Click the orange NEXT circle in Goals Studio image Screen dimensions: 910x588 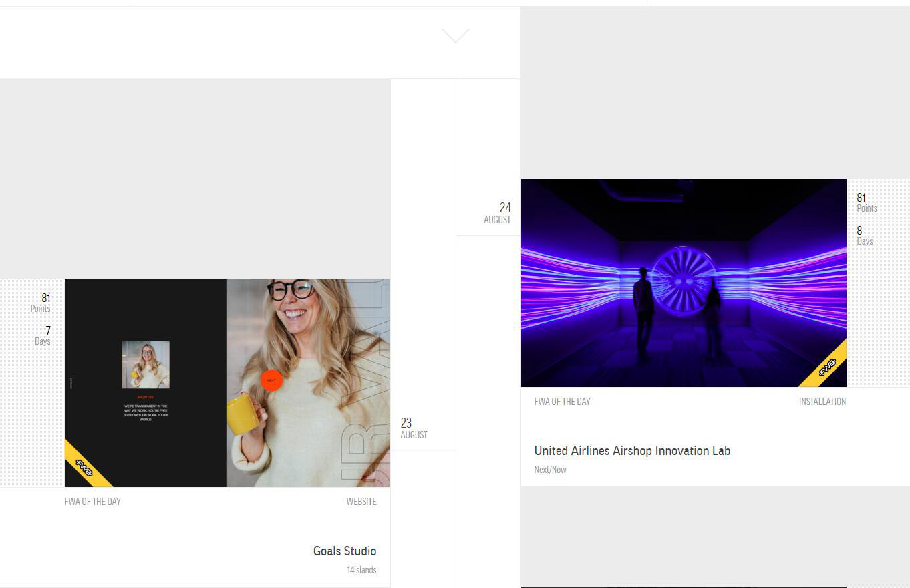point(271,380)
